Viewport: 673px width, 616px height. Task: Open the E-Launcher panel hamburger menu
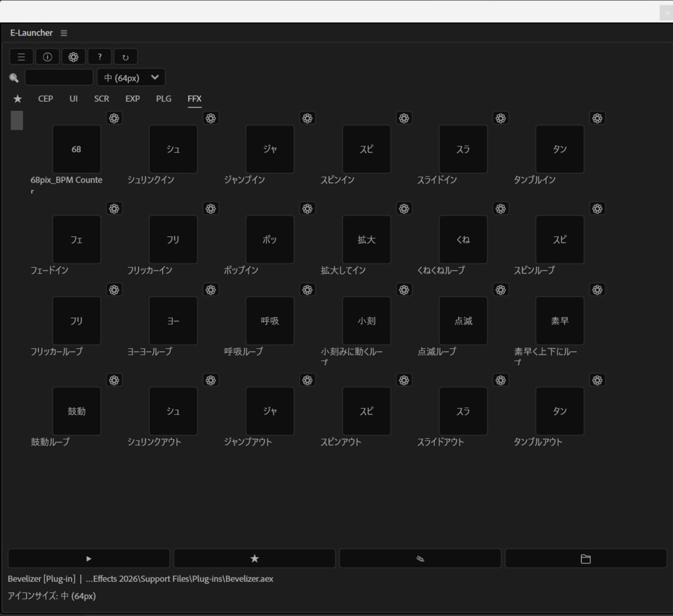click(x=64, y=33)
